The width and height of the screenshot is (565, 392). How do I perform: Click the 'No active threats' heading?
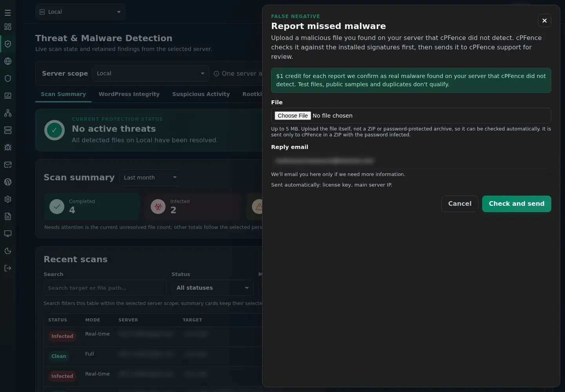114,129
